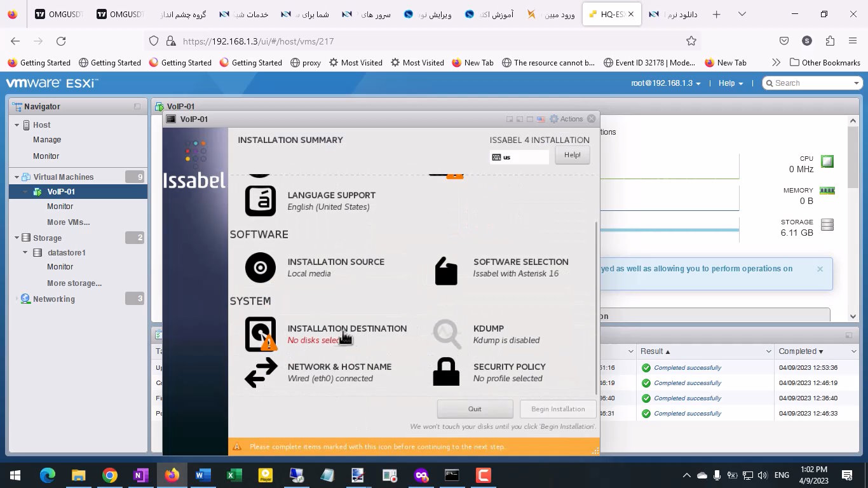Open Language Support icon
This screenshot has height=488, width=868.
tap(261, 201)
